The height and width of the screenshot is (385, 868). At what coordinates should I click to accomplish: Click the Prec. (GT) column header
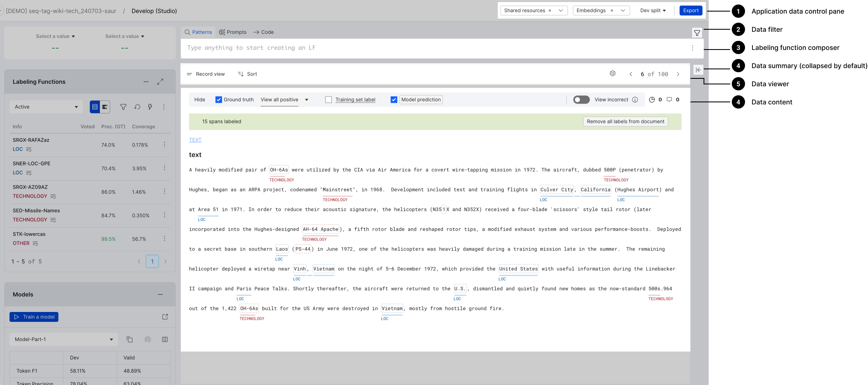[x=113, y=127]
